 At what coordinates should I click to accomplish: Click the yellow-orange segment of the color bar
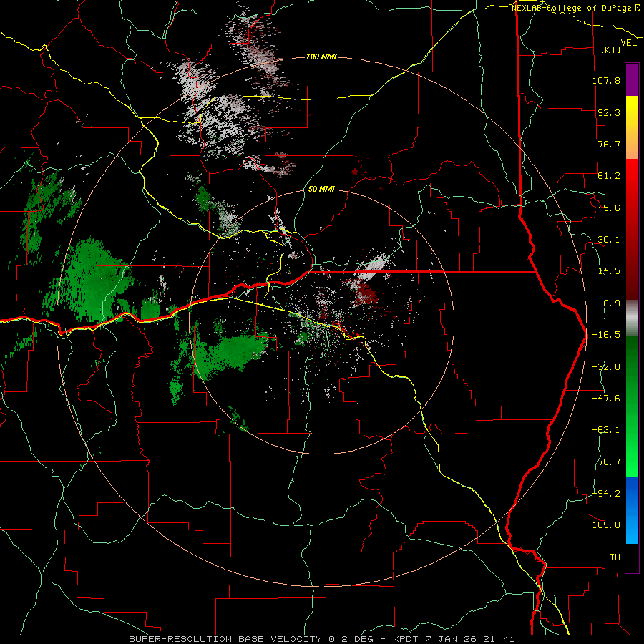tap(632, 127)
